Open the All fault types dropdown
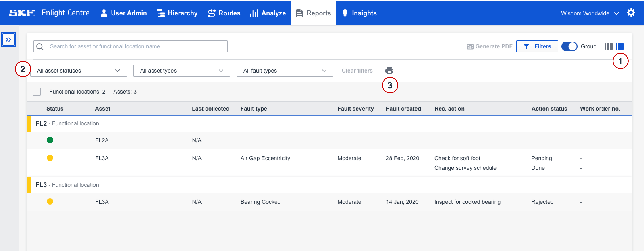This screenshot has height=251, width=644. point(285,71)
